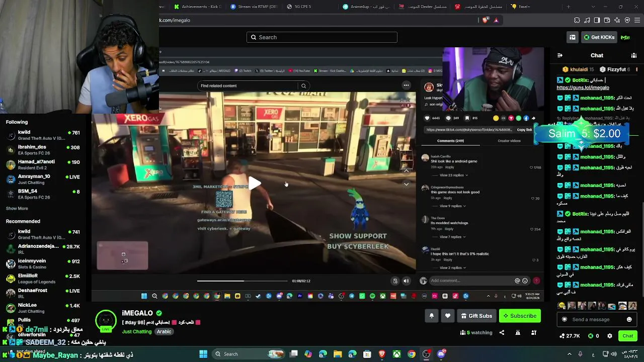This screenshot has height=362, width=644.
Task: Open the KICKs balance icon
Action: (x=594, y=336)
